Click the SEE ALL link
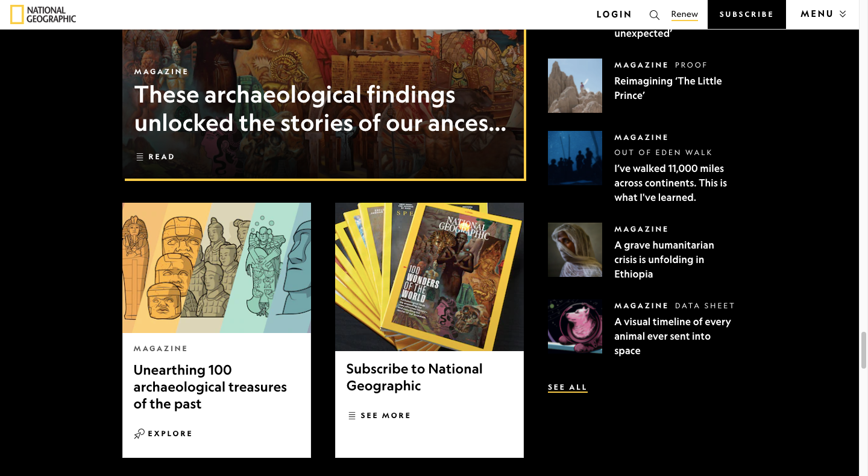 [567, 387]
